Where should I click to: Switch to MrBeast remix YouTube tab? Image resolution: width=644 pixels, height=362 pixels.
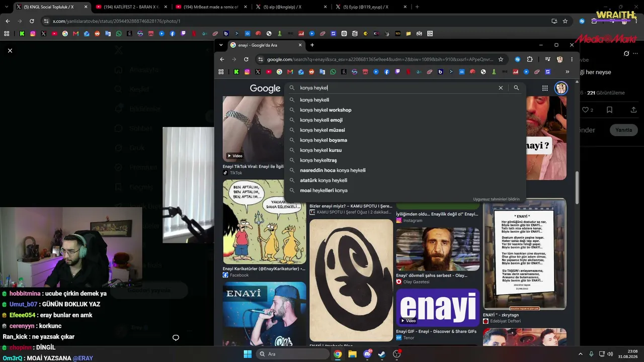pyautogui.click(x=211, y=7)
